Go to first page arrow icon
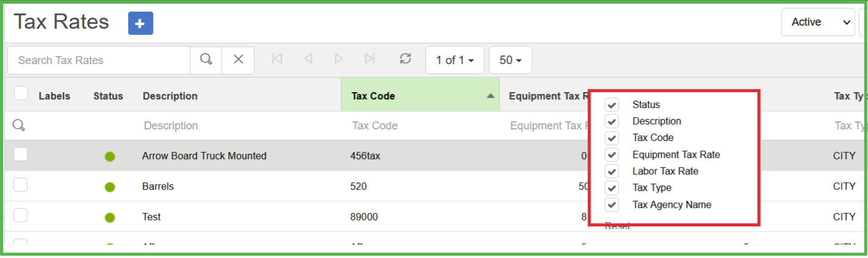The image size is (868, 258). [277, 59]
